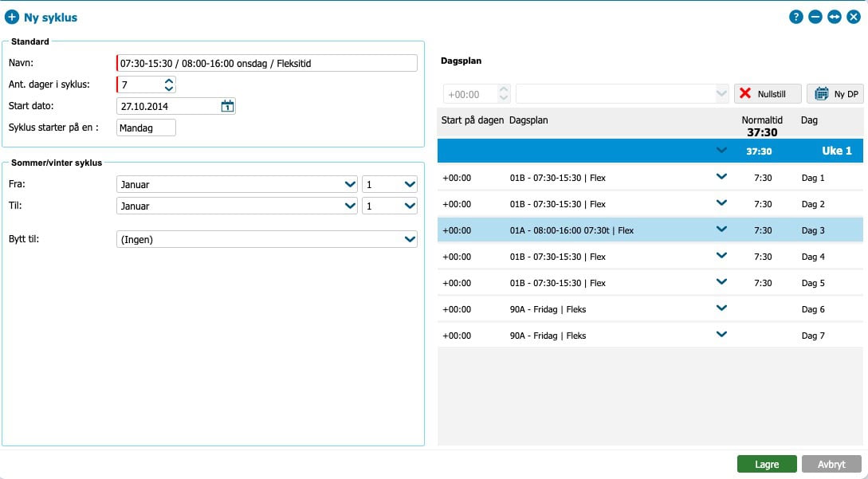Select the Dag 3 row 01A - 08:00-16:00
Screen dimensions: 868x479
[650, 230]
